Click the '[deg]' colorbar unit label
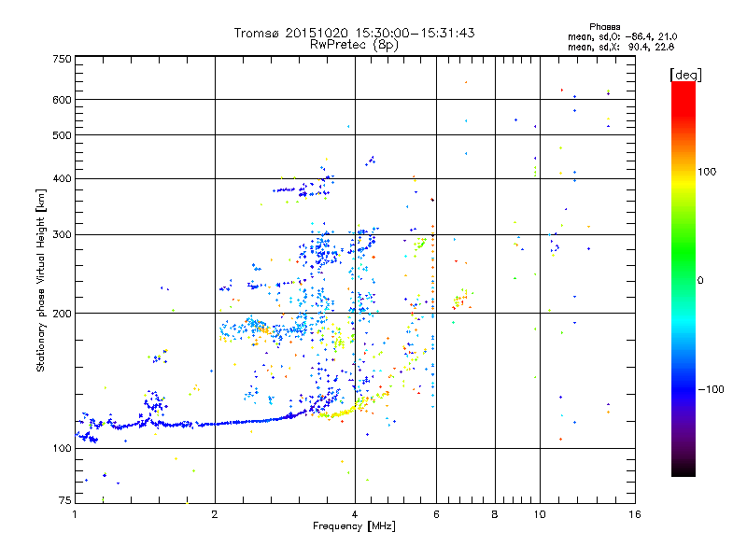Viewport: 747px width, 560px height. (685, 75)
